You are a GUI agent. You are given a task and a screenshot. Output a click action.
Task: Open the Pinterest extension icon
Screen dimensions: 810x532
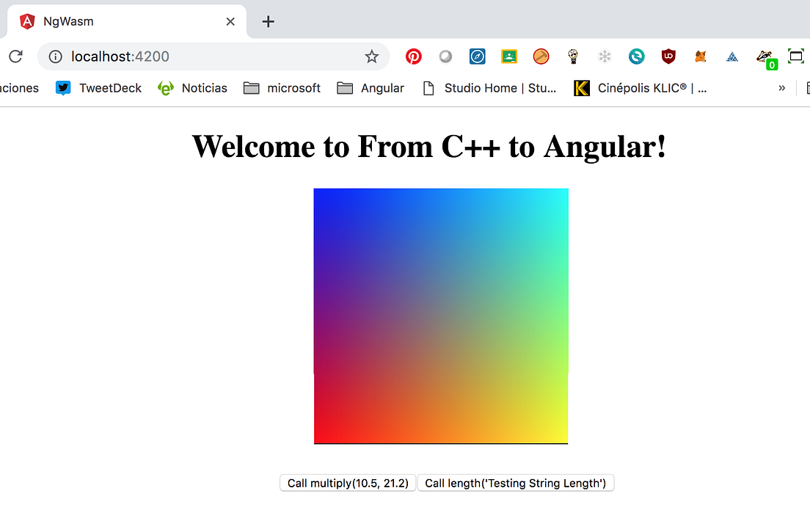click(413, 56)
